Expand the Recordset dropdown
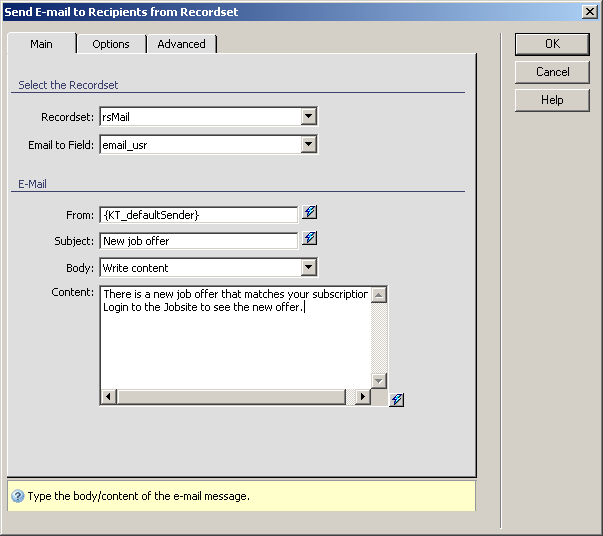603x536 pixels. point(309,117)
